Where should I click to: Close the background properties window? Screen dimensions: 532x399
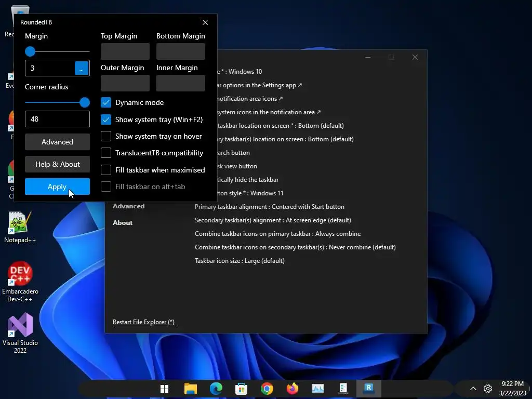point(415,57)
